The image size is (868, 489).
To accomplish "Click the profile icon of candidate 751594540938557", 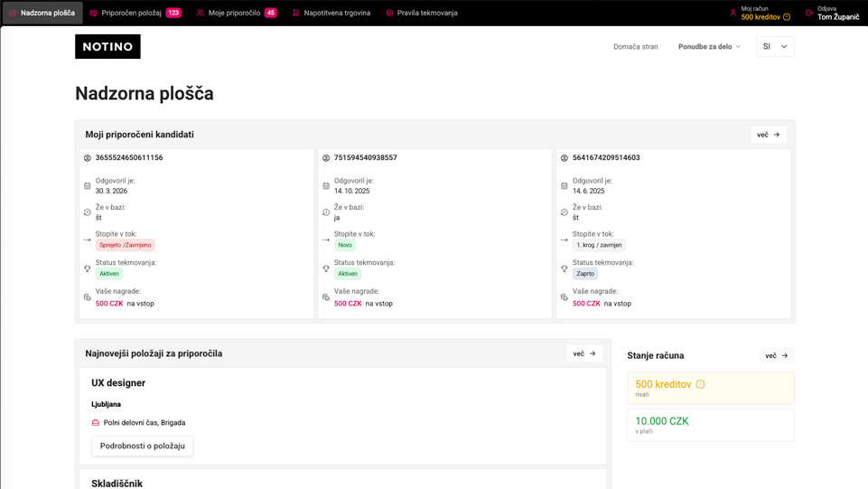I will pyautogui.click(x=326, y=158).
